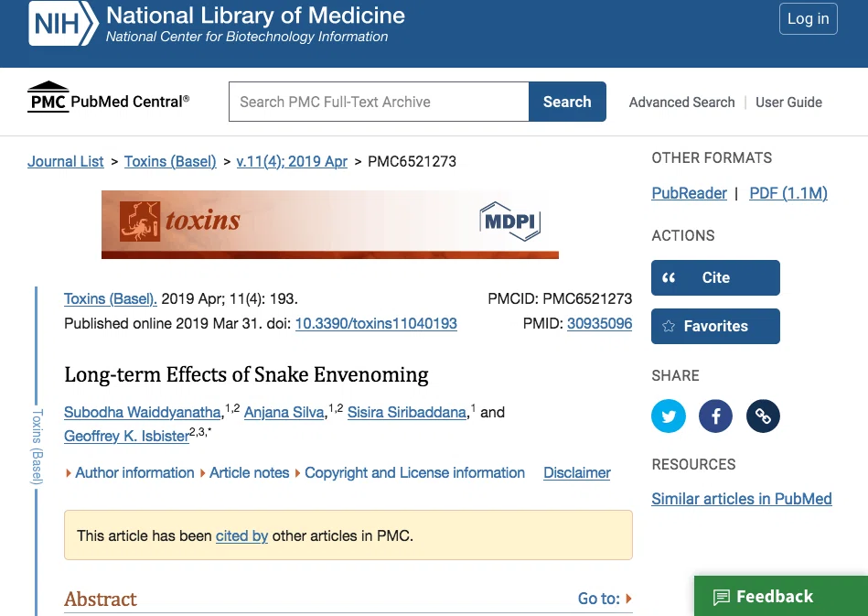Open PubReader format
Viewport: 868px width, 616px height.
[x=690, y=193]
